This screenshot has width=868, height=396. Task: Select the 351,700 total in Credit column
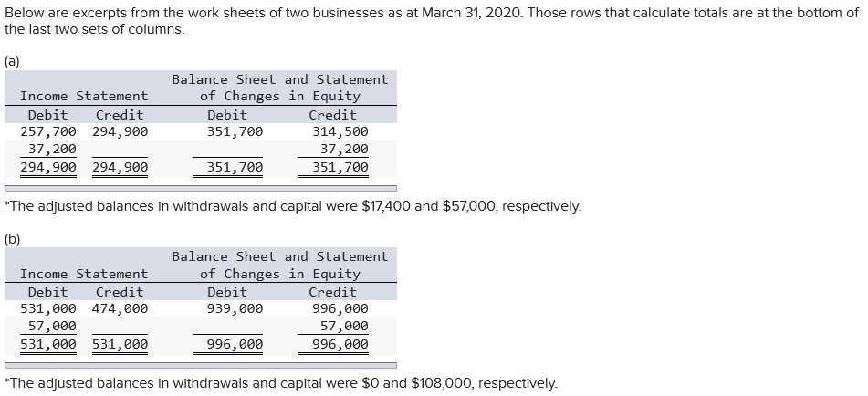[340, 167]
